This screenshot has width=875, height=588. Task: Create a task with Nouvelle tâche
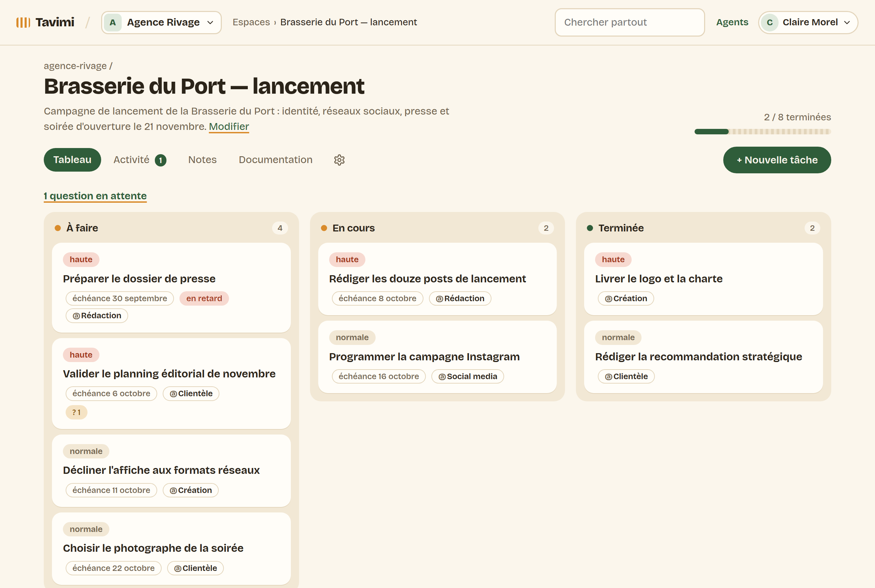pos(777,160)
